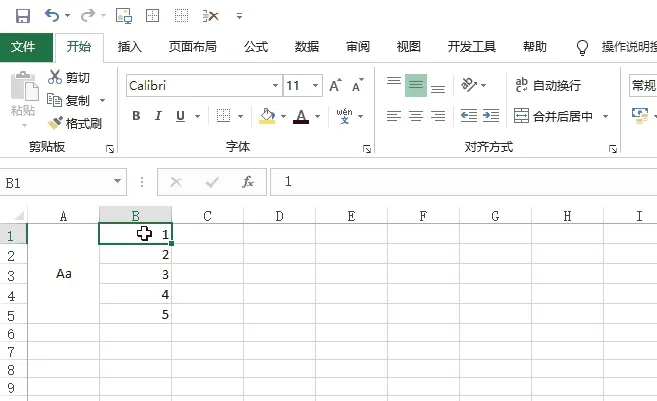
Task: Expand the Name Box dropdown showing B1
Action: point(117,181)
